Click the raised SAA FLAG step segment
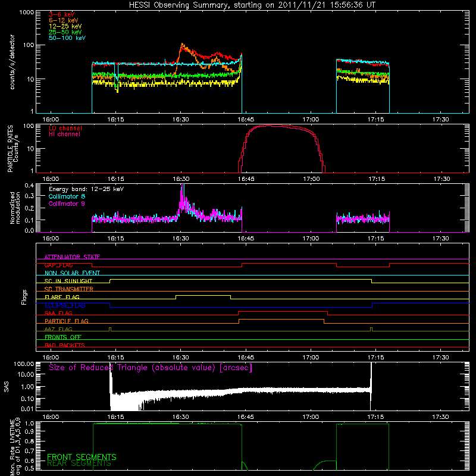Image resolution: width=476 pixels, height=476 pixels. point(283,311)
